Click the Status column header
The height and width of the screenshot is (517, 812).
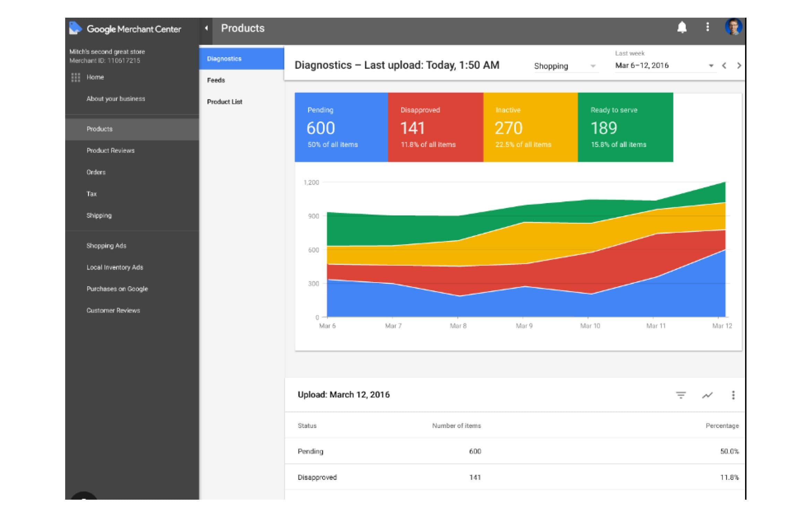(307, 426)
